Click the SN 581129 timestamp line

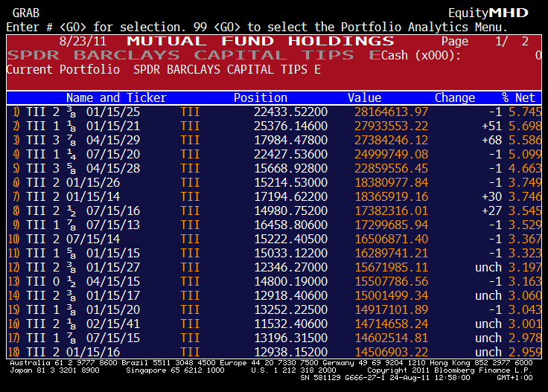point(416,378)
